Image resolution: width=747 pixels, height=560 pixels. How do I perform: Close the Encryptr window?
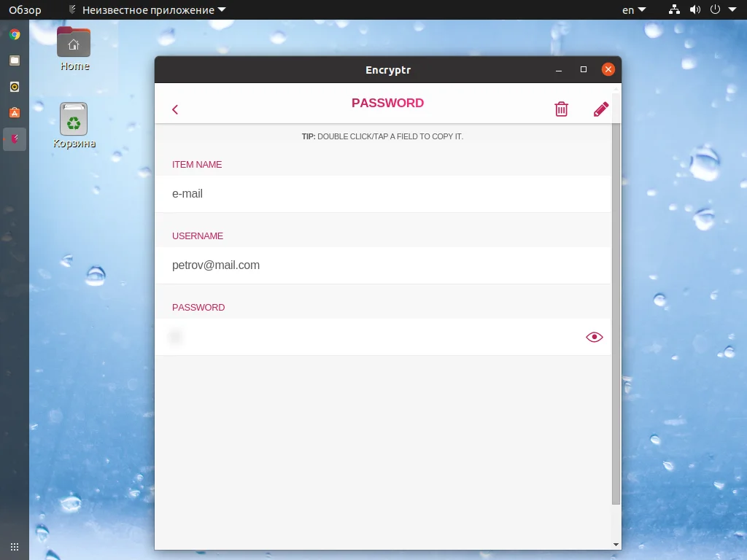click(x=608, y=69)
